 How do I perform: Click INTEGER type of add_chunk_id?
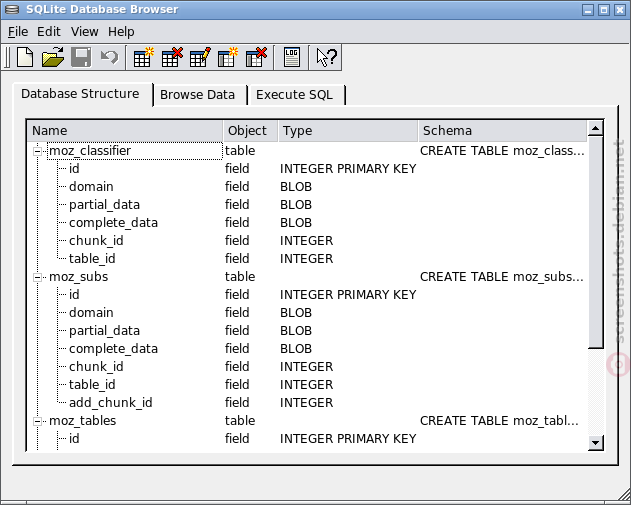(306, 402)
